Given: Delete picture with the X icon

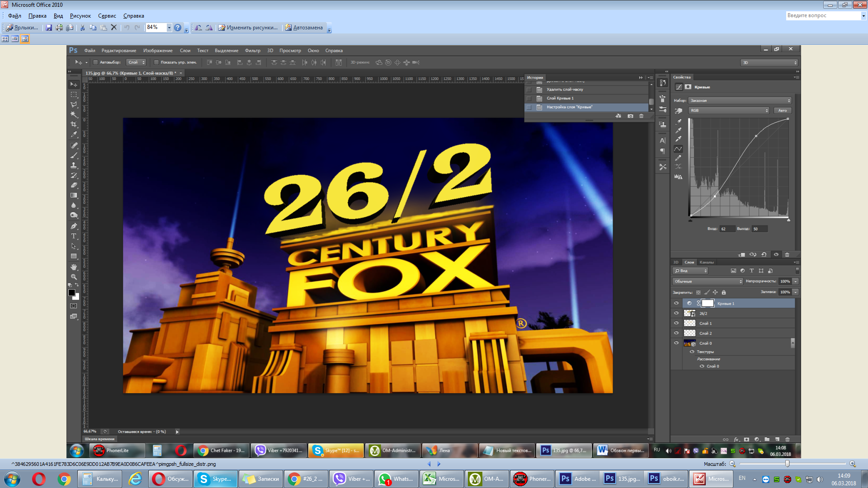Looking at the screenshot, I should point(114,28).
